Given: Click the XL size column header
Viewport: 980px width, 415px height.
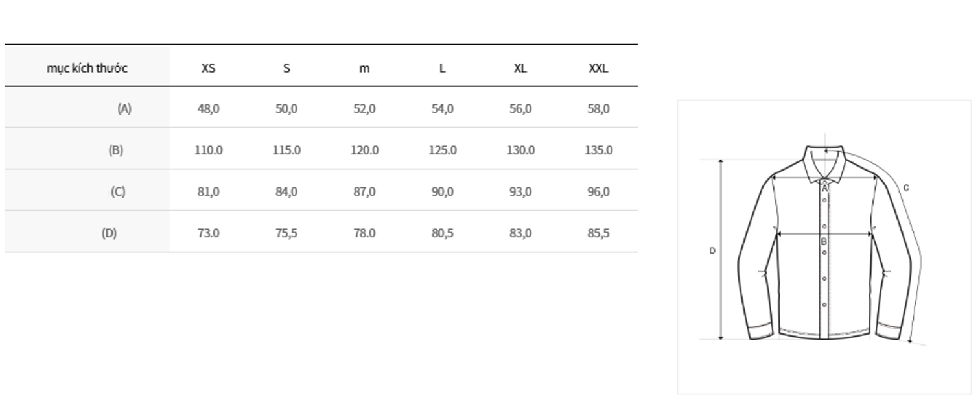Looking at the screenshot, I should click(x=520, y=68).
